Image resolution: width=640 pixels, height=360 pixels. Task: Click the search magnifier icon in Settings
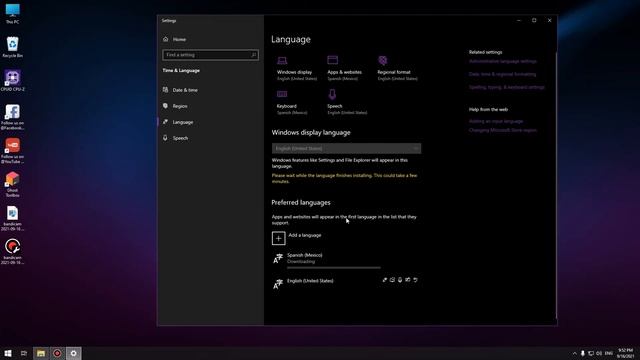[x=253, y=55]
